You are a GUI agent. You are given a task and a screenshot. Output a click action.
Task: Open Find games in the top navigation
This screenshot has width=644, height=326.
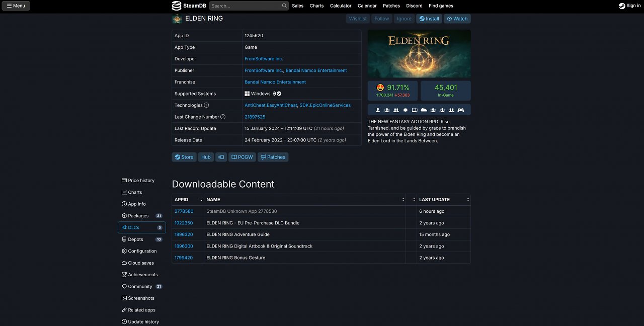(441, 6)
